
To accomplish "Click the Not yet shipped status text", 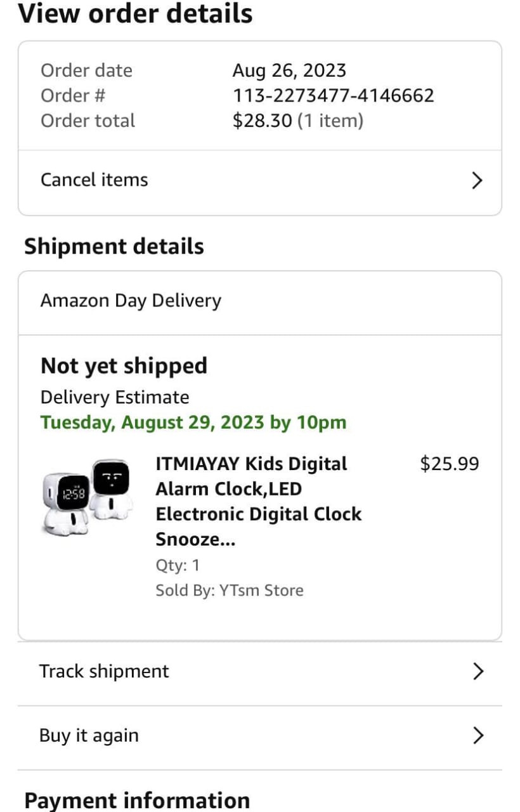I will [124, 366].
